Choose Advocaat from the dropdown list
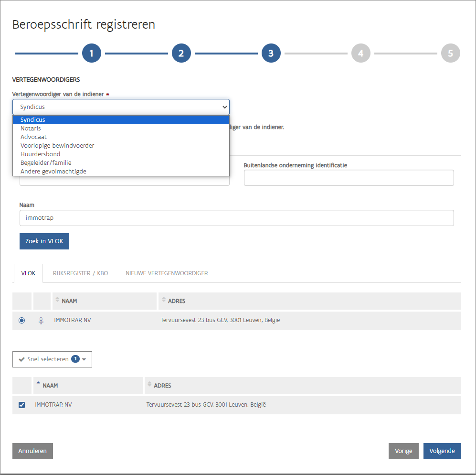 pyautogui.click(x=33, y=137)
